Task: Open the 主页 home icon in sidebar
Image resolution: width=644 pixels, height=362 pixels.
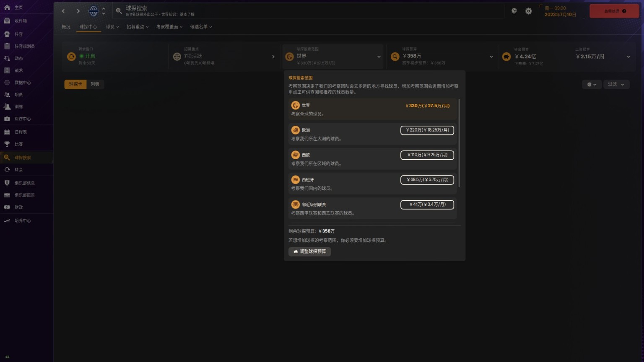Action: (x=7, y=8)
